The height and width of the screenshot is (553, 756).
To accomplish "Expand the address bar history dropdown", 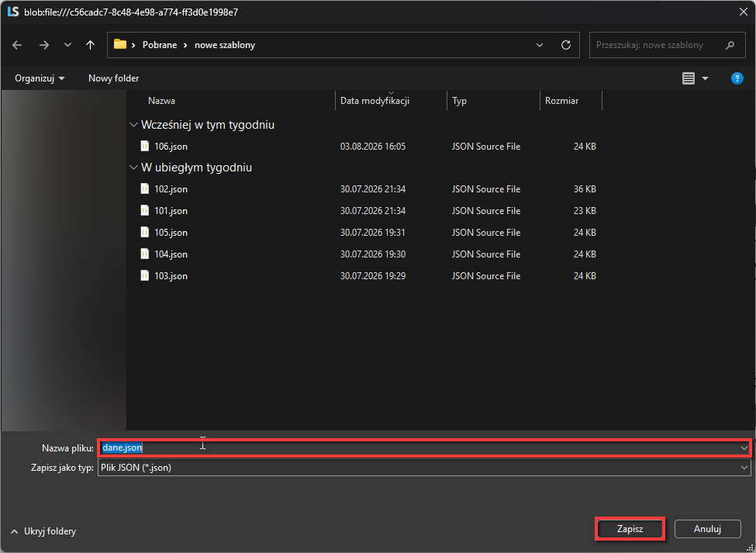I will click(x=540, y=45).
